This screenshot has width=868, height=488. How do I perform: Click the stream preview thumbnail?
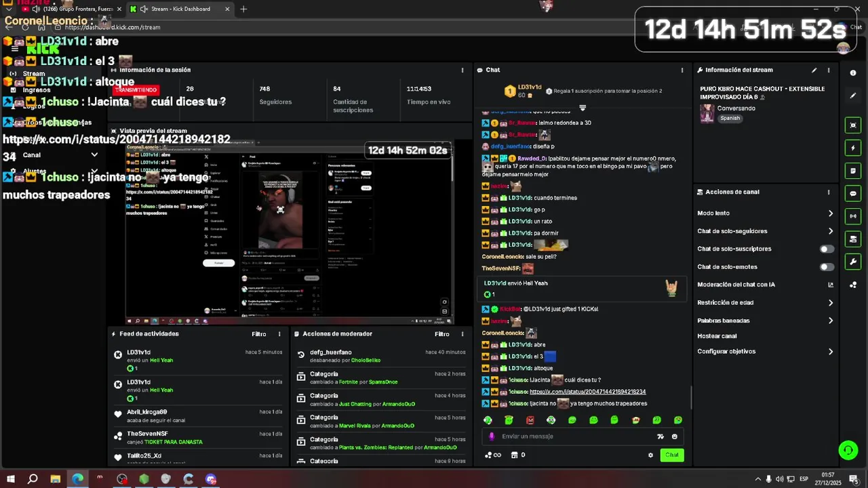[x=290, y=230]
